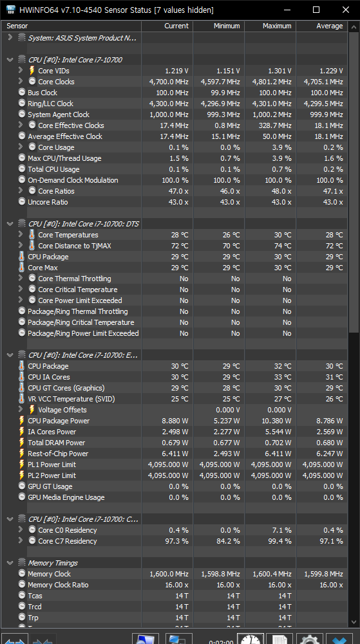360x644 pixels.
Task: Click the PL2 Power Limit bolt icon
Action: pos(22,475)
